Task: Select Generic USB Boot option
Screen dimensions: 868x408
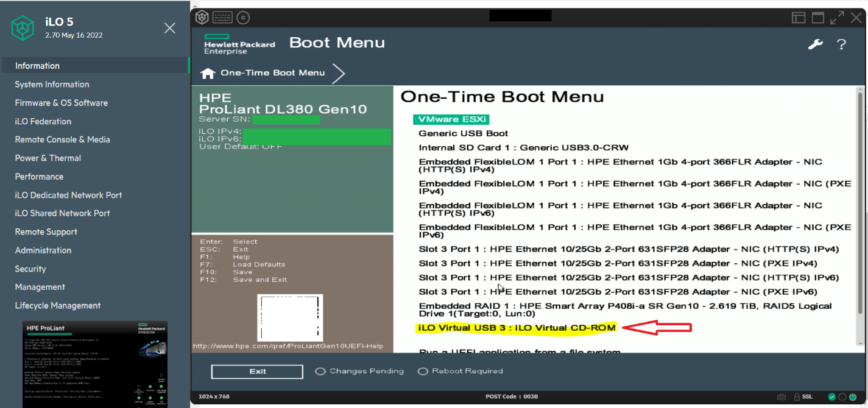Action: 463,133
